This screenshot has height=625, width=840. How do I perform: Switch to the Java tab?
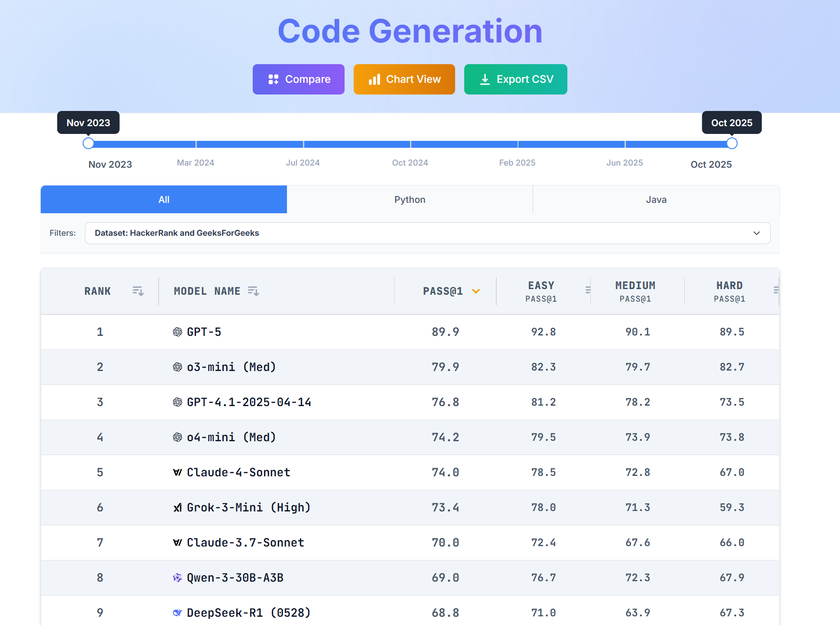click(x=656, y=200)
